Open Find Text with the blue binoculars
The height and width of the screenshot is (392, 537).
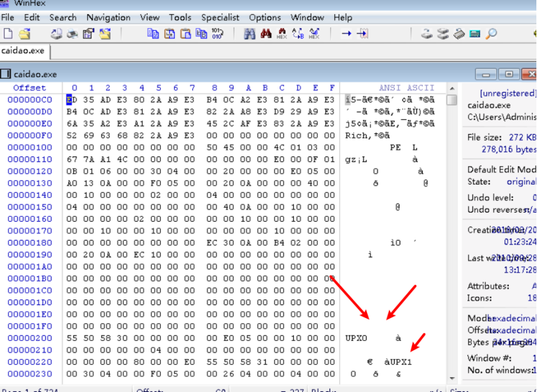(x=250, y=34)
